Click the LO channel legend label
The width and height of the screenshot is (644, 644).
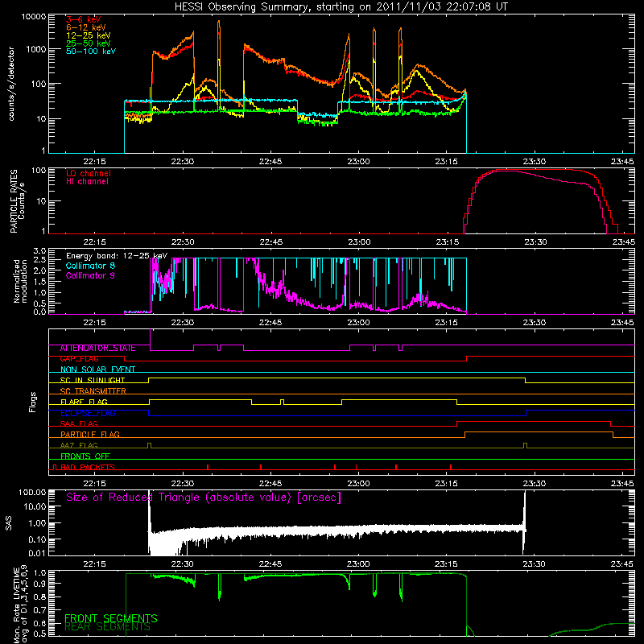tap(89, 173)
